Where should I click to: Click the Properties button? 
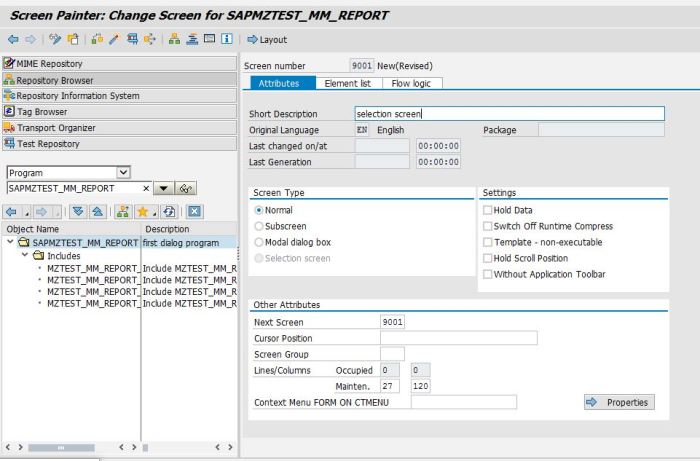click(618, 402)
